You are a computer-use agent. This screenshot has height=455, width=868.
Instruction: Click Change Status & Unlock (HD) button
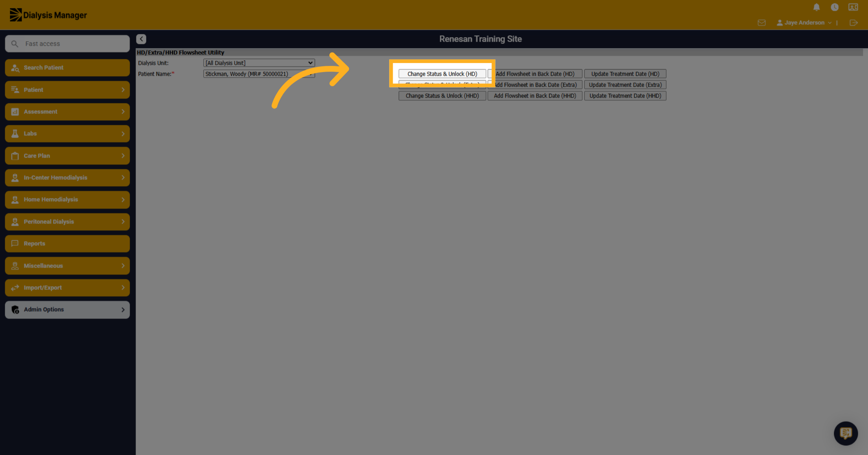pyautogui.click(x=442, y=74)
